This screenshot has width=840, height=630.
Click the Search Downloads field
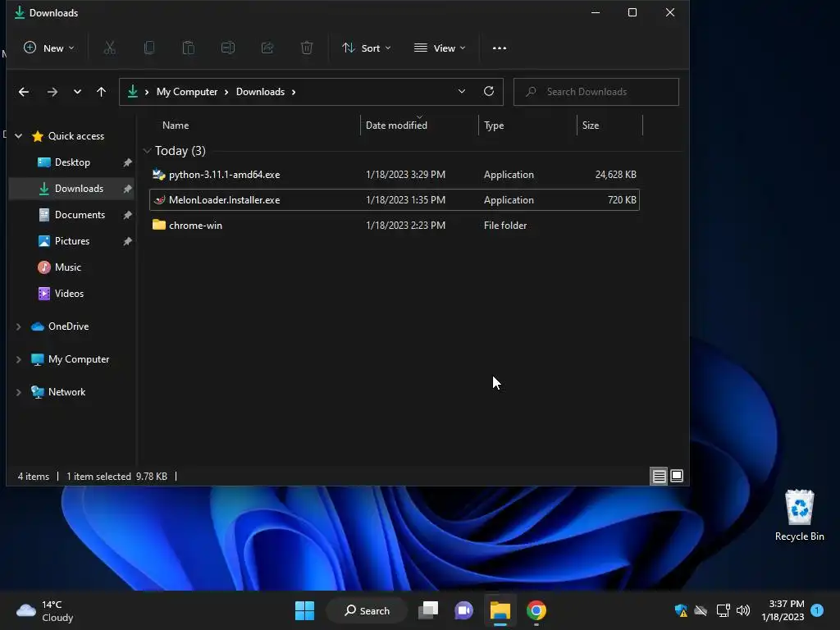[x=596, y=92]
